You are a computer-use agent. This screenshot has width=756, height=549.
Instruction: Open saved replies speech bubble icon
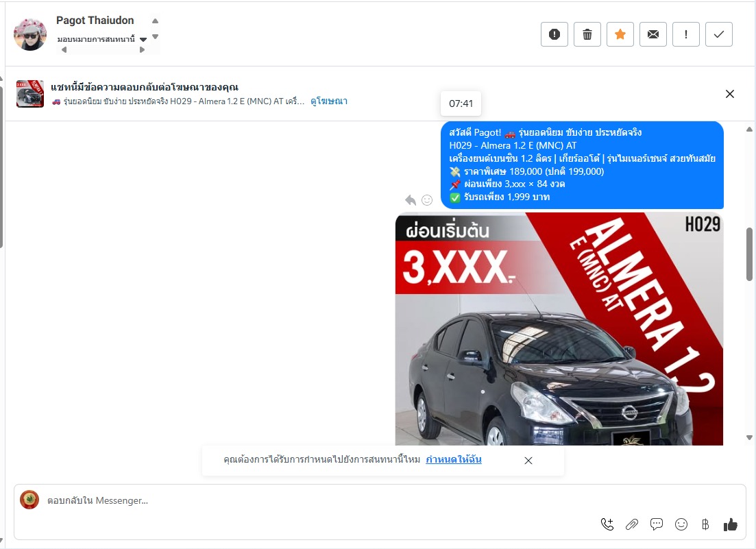(x=656, y=524)
